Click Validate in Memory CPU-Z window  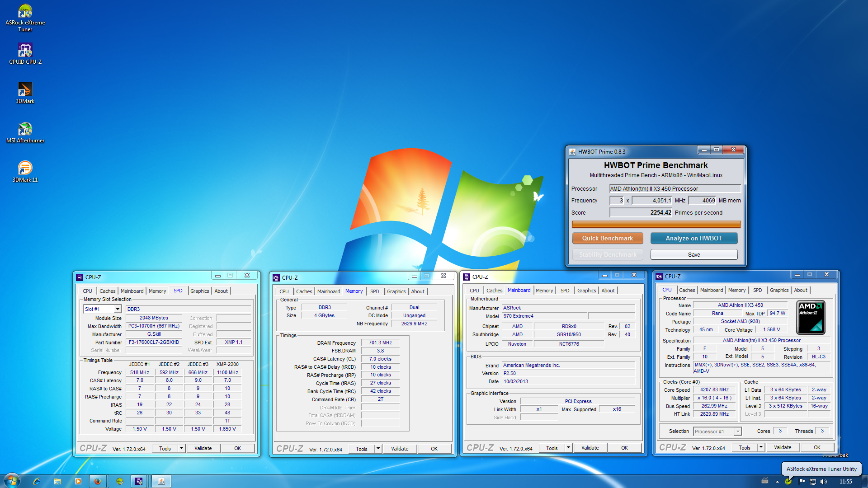(x=400, y=449)
